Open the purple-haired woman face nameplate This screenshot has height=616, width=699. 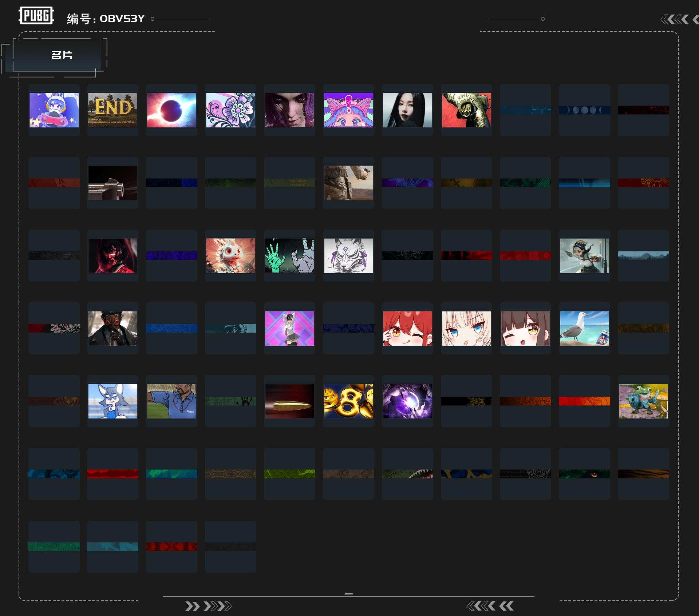[289, 110]
